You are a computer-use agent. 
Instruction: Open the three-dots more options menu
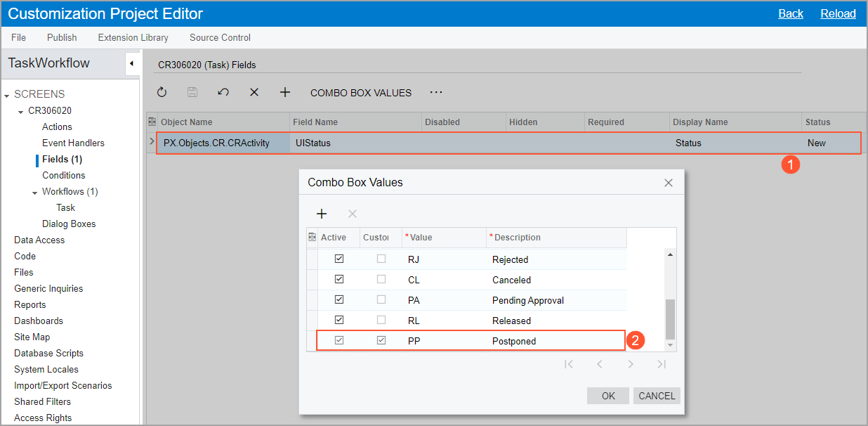click(436, 92)
